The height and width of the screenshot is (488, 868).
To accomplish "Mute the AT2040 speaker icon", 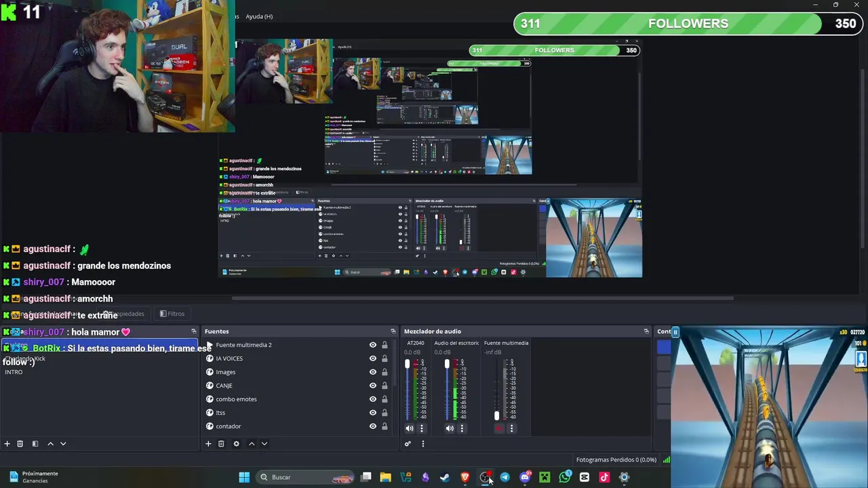I will 410,428.
